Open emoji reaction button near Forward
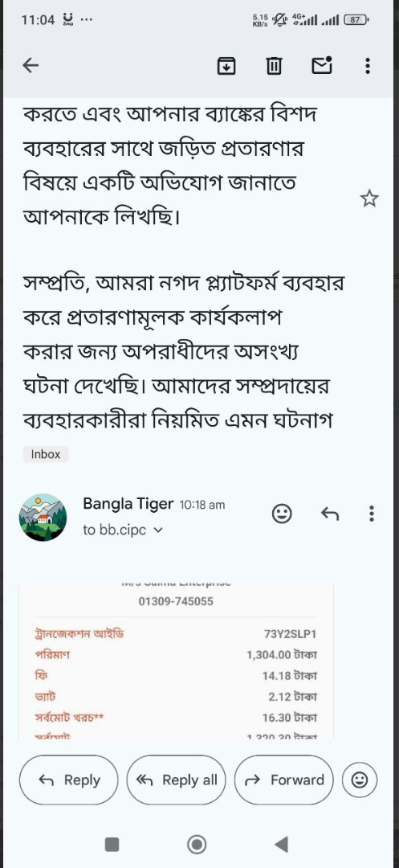This screenshot has height=868, width=399. point(360,780)
